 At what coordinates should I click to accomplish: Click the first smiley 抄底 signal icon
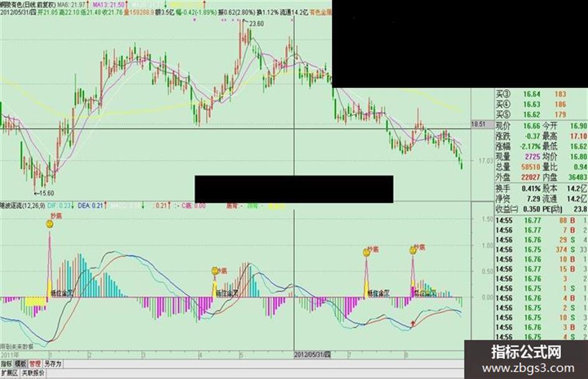50,225
